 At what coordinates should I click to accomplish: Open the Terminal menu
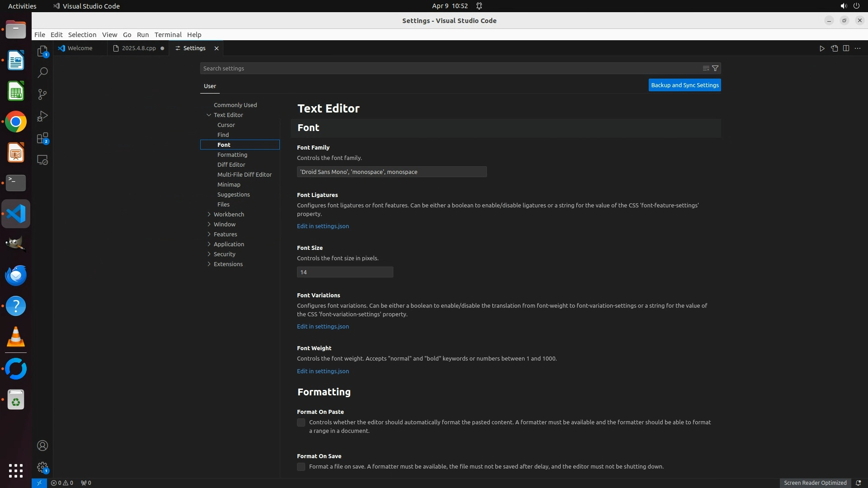168,35
